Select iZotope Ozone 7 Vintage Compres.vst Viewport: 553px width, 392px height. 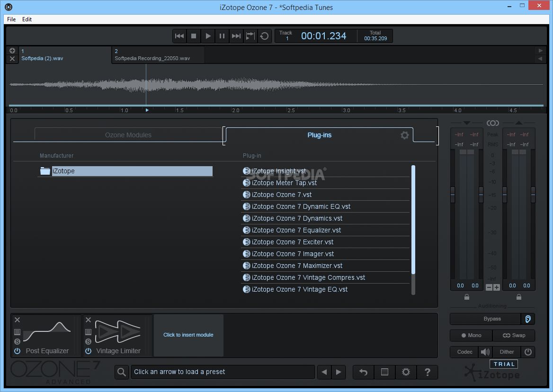[x=326, y=278]
